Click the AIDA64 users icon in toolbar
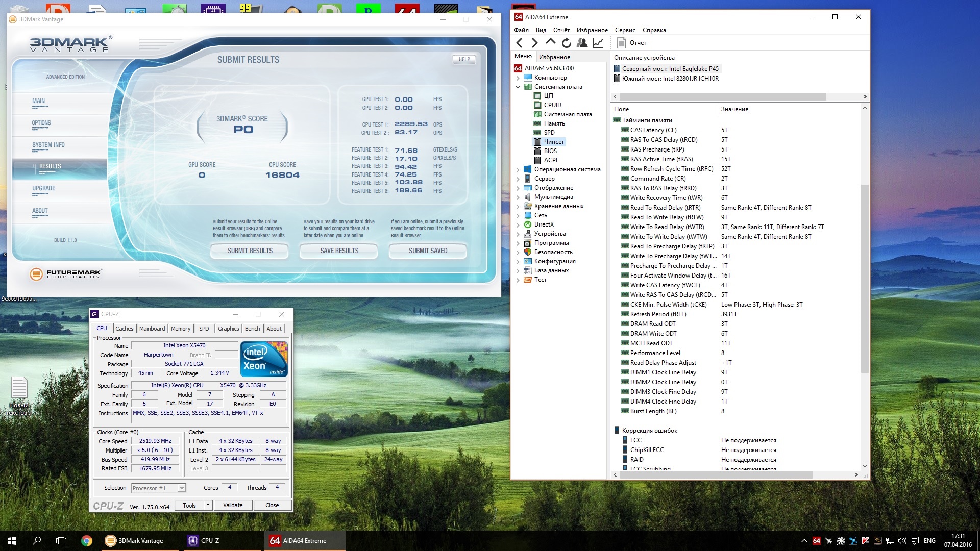This screenshot has width=980, height=551. pyautogui.click(x=582, y=43)
